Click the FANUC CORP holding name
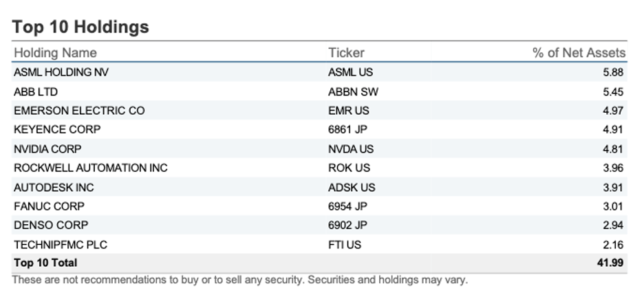 [49, 206]
